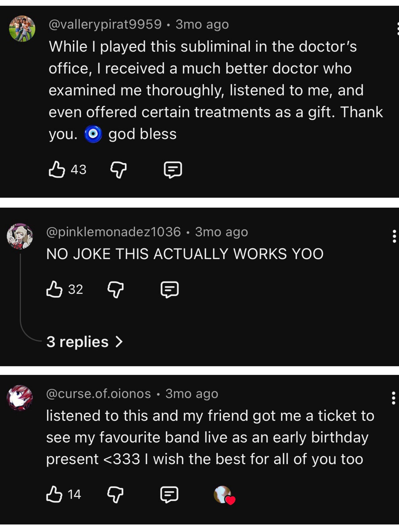399x532 pixels.
Task: Reply to @vallerypirat9959's comment
Action: coord(173,170)
